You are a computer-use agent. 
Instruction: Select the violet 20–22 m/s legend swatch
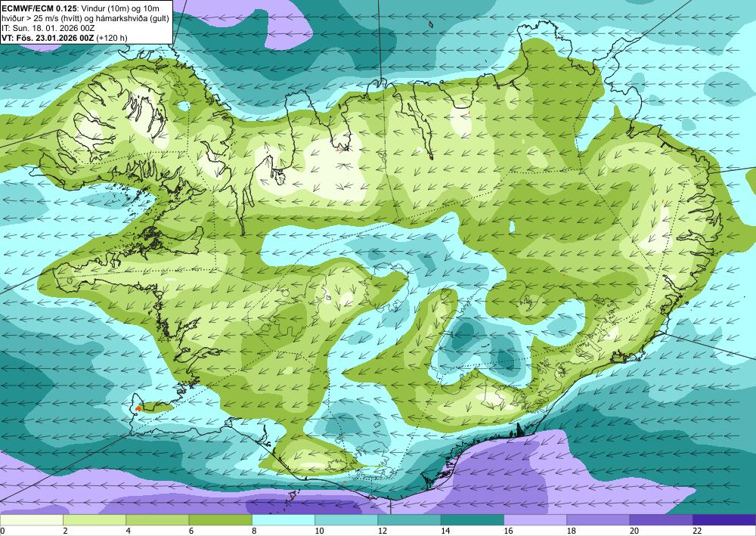click(x=661, y=519)
